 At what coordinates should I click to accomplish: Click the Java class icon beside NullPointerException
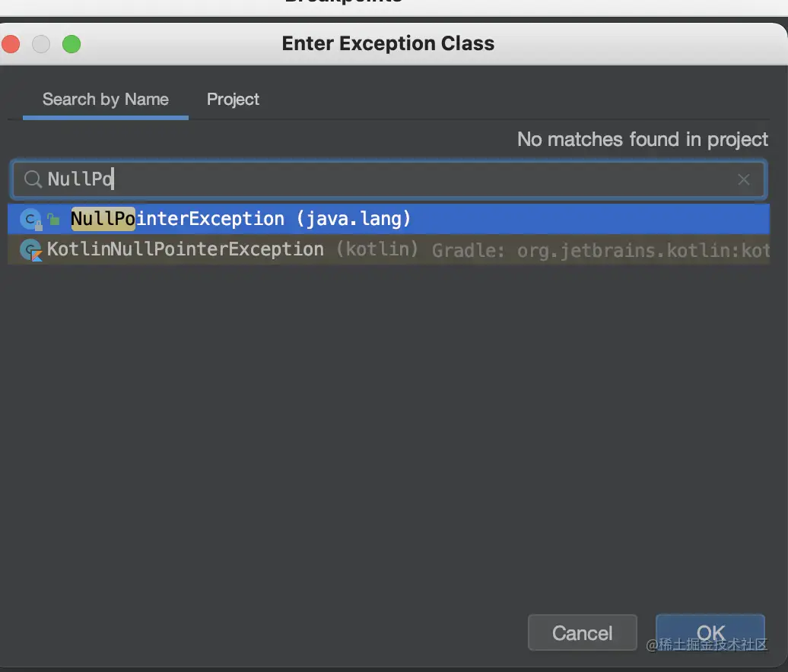tap(30, 220)
